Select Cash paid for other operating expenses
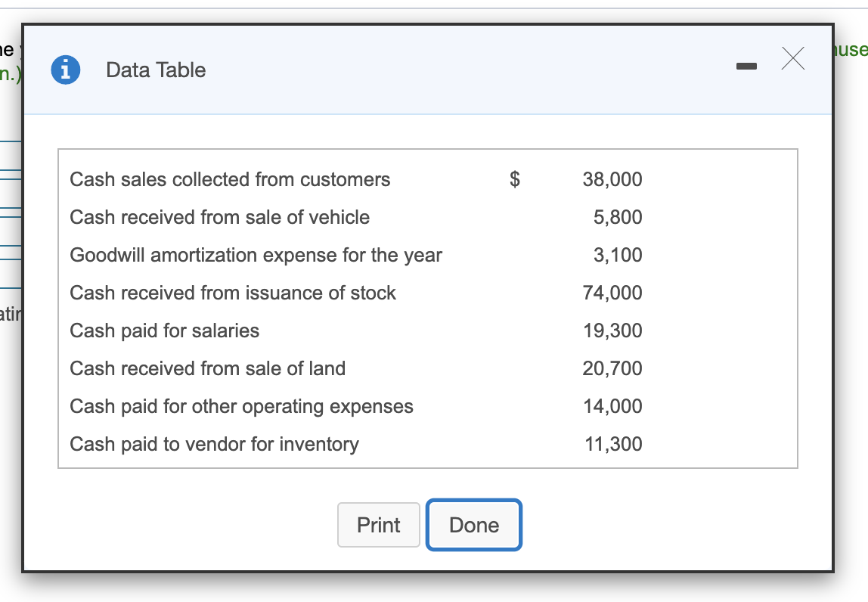This screenshot has height=602, width=868. click(x=241, y=406)
